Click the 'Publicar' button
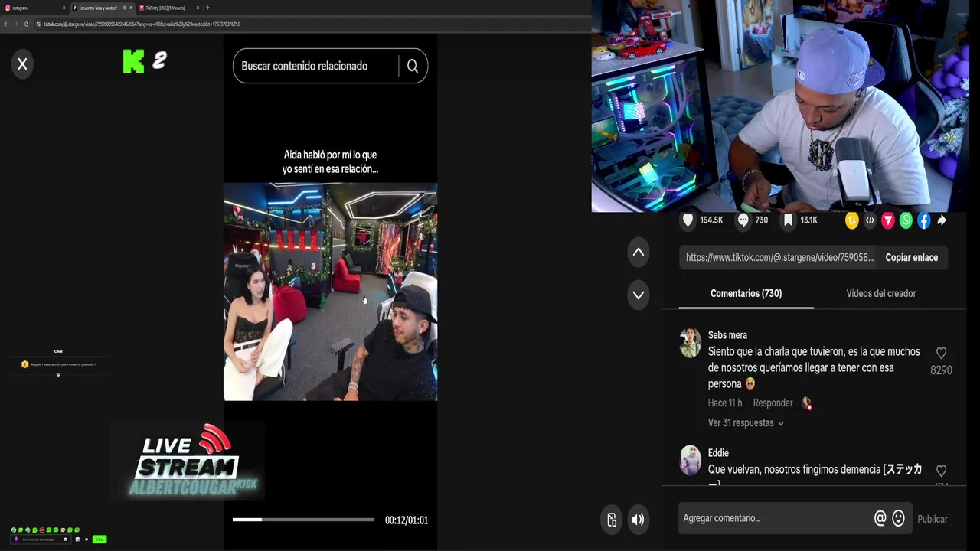This screenshot has width=980, height=551. coord(933,519)
